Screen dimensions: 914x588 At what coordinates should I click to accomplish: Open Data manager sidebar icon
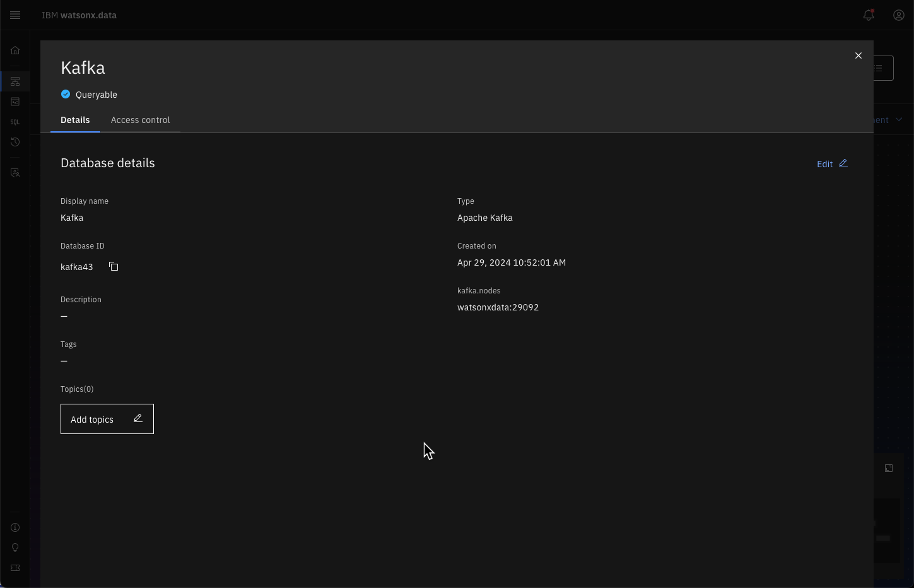15,102
